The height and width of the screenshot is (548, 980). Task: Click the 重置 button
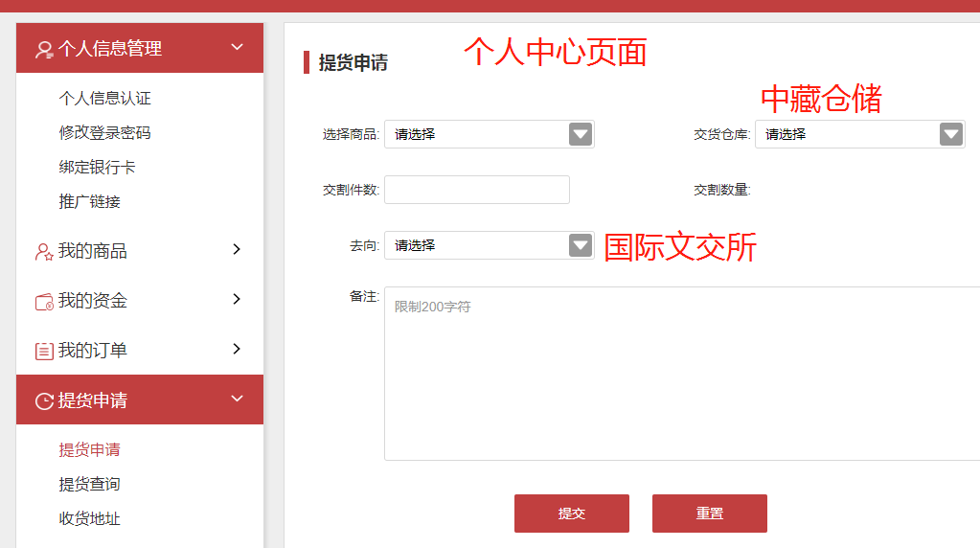(709, 514)
